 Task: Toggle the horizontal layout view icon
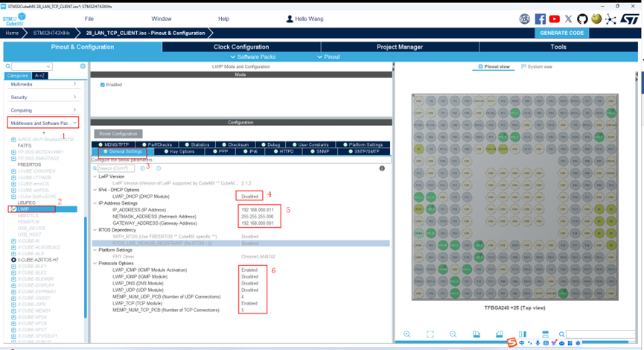pos(546,334)
